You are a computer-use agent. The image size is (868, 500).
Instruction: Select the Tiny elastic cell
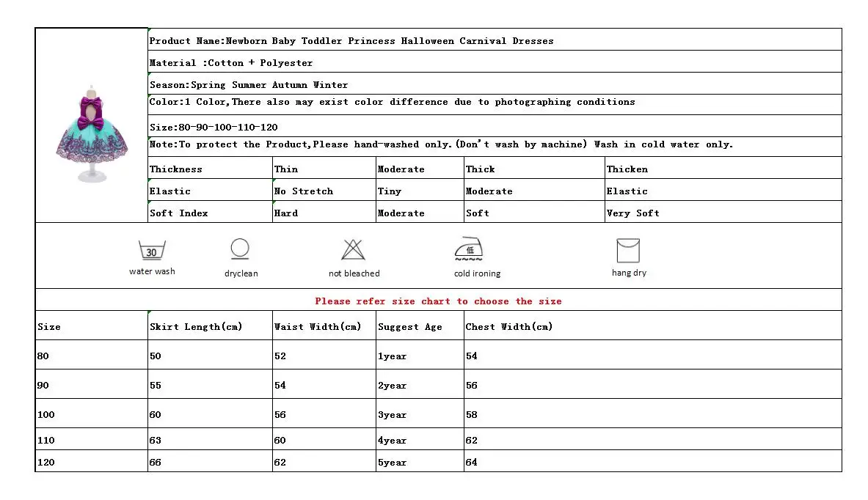(420, 190)
